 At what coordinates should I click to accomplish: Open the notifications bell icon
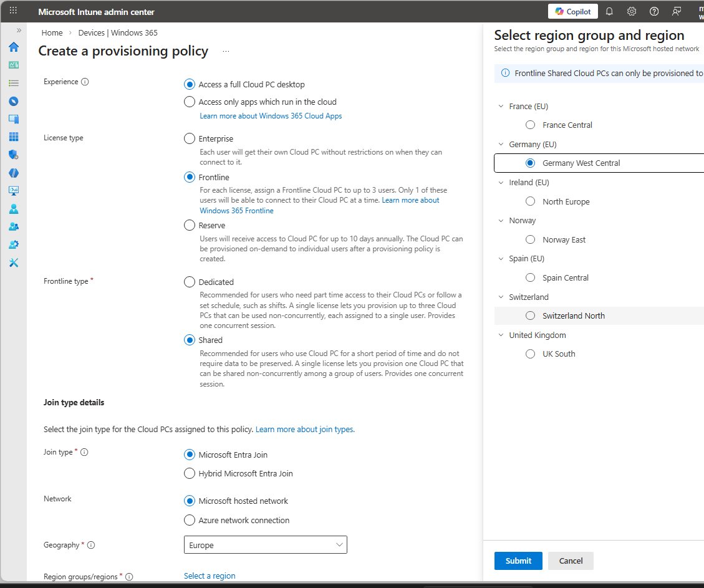(610, 11)
